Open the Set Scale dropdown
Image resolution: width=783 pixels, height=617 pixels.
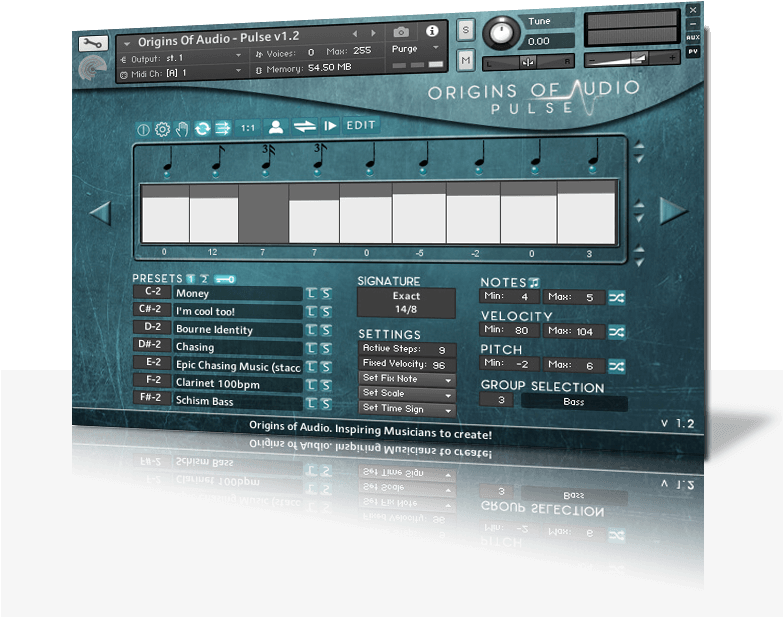click(406, 394)
